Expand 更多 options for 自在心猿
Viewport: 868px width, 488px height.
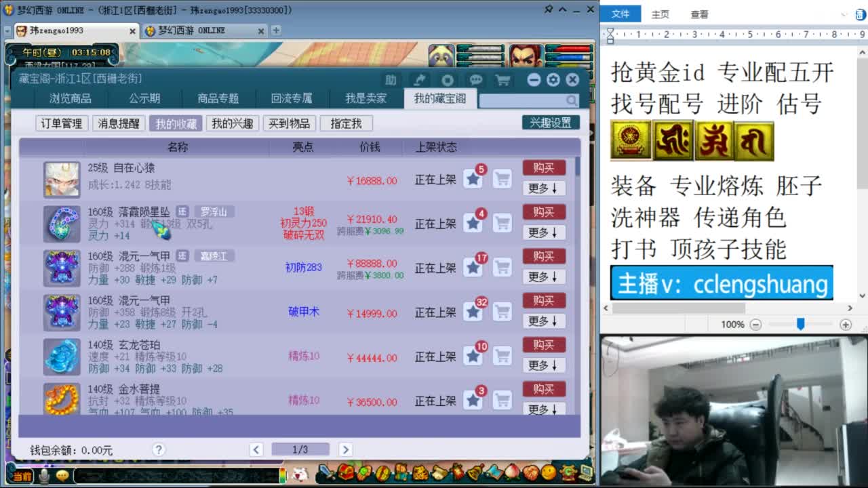544,188
